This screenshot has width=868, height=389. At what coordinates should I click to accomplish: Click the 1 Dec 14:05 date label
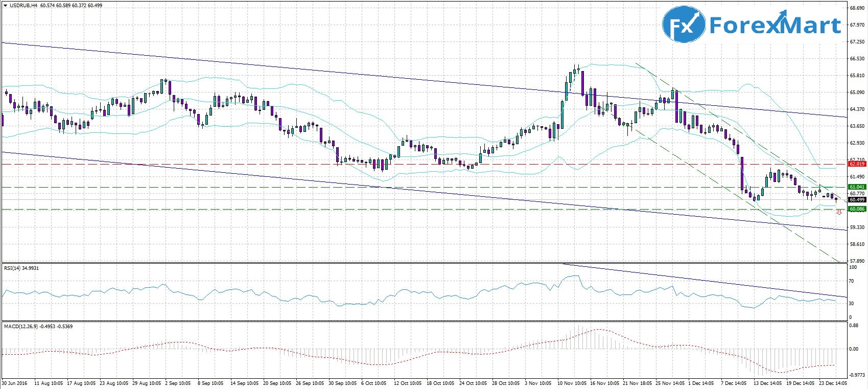[x=701, y=383]
